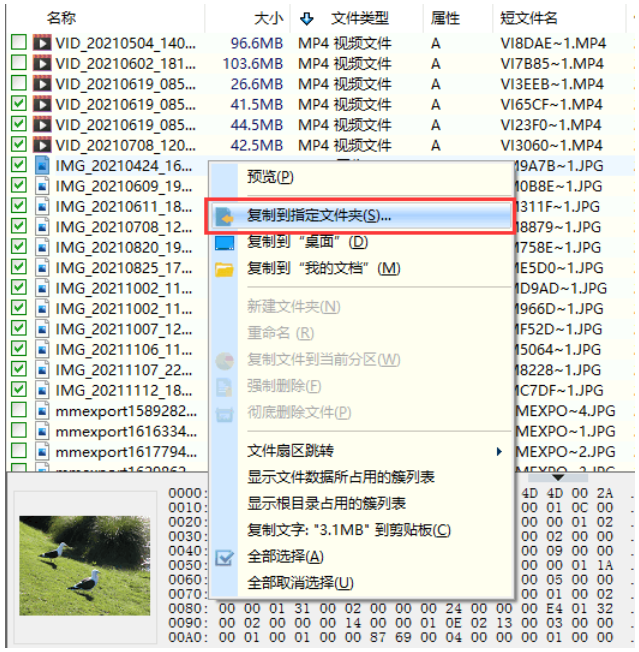The width and height of the screenshot is (639, 652).
Task: Open the seagull photo preview thumbnail
Action: [x=84, y=566]
